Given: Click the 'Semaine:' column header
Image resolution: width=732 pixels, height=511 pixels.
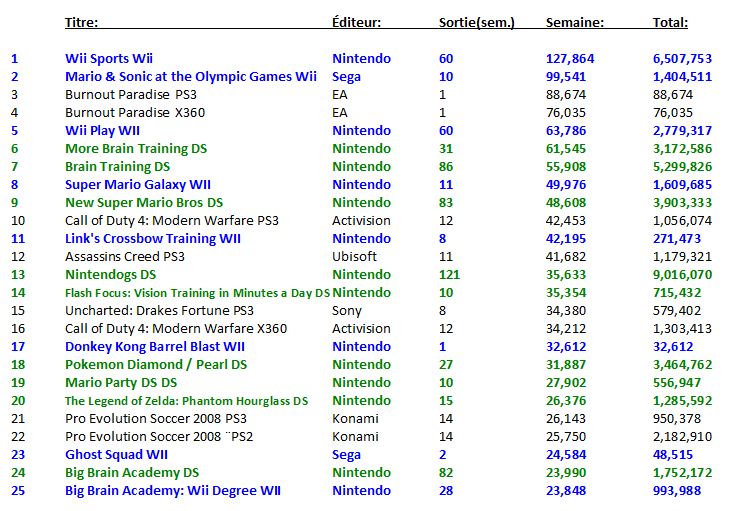Looking at the screenshot, I should coord(575,22).
